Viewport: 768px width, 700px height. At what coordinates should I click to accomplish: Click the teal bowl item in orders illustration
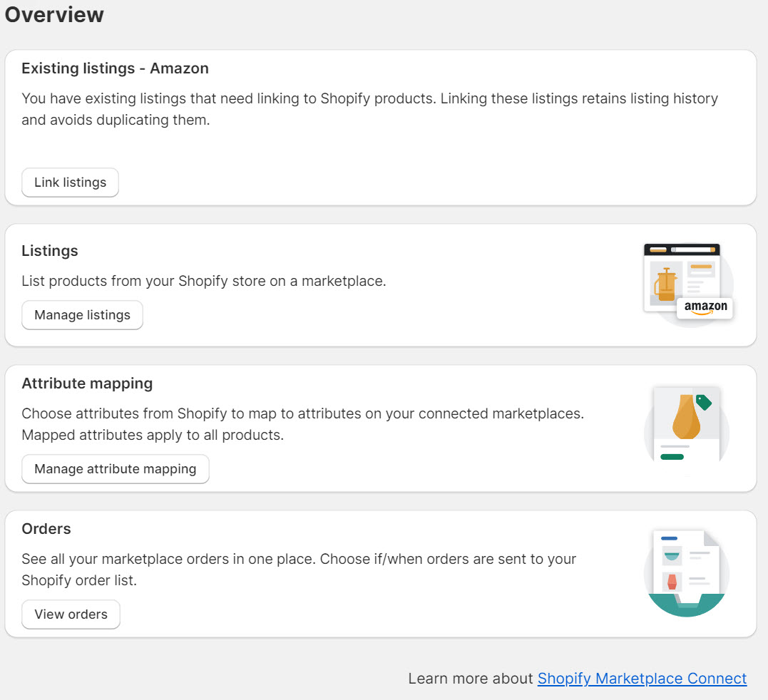click(x=672, y=556)
